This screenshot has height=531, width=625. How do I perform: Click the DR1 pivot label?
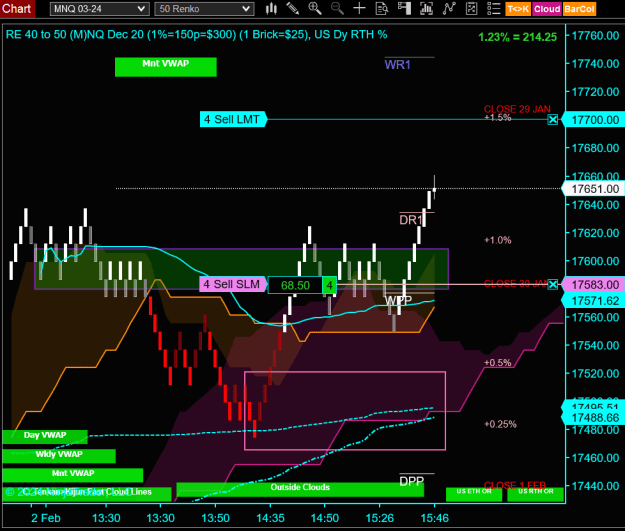[x=411, y=220]
